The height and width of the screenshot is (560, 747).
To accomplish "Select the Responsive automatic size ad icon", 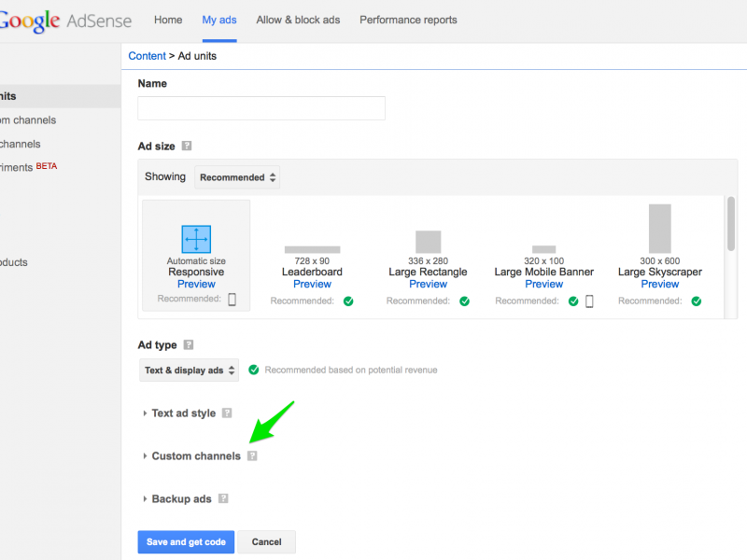I will tap(196, 239).
